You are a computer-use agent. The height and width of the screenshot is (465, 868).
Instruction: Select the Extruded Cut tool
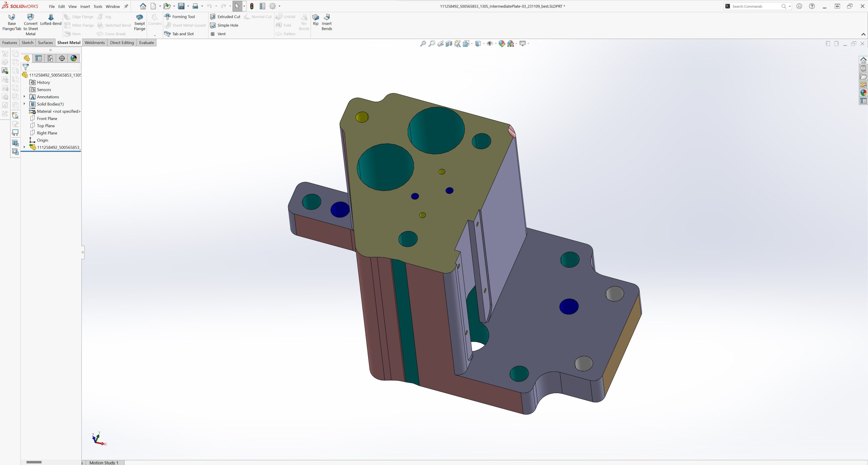pyautogui.click(x=225, y=17)
